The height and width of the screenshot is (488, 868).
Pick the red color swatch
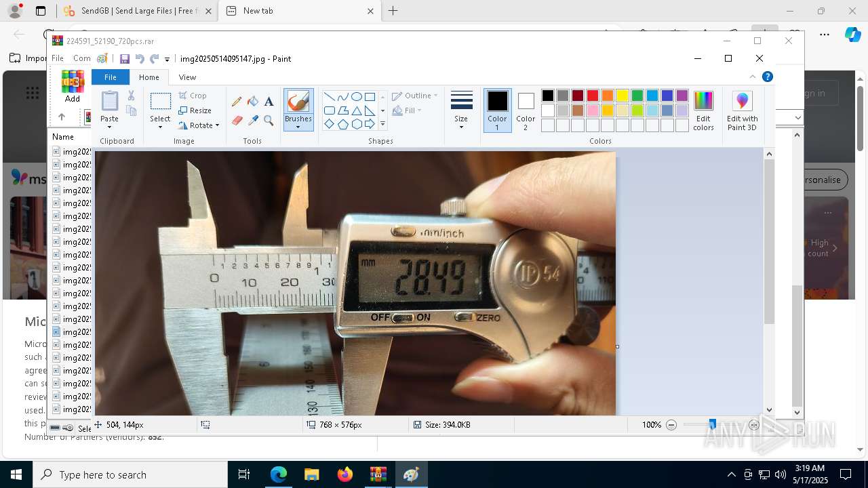pos(593,96)
